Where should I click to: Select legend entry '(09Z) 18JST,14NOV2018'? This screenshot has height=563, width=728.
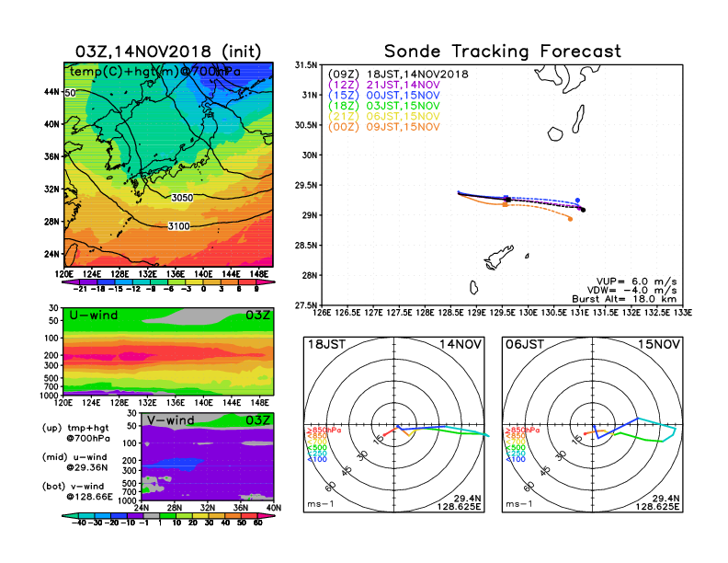[398, 75]
